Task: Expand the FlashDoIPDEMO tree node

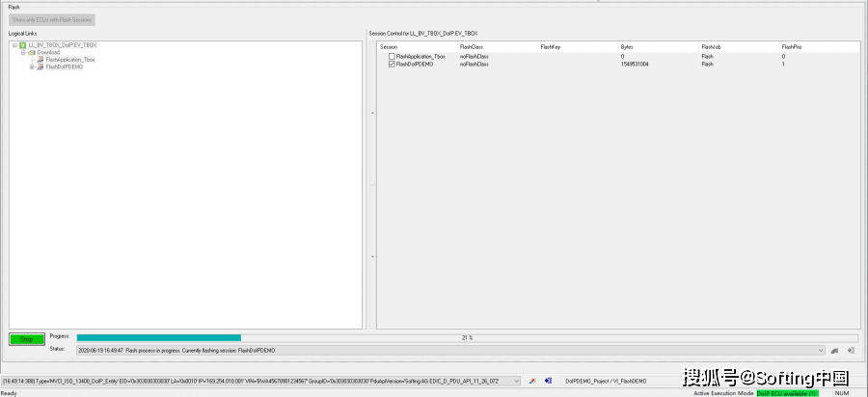Action: (x=32, y=66)
